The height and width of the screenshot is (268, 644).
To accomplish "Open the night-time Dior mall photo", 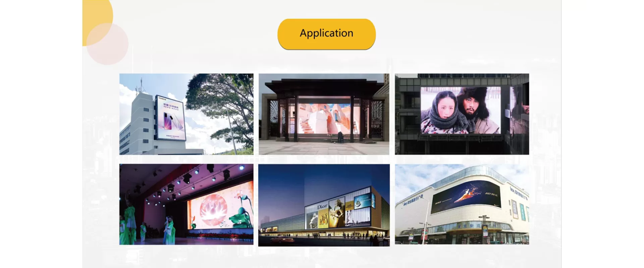I will pos(324,205).
